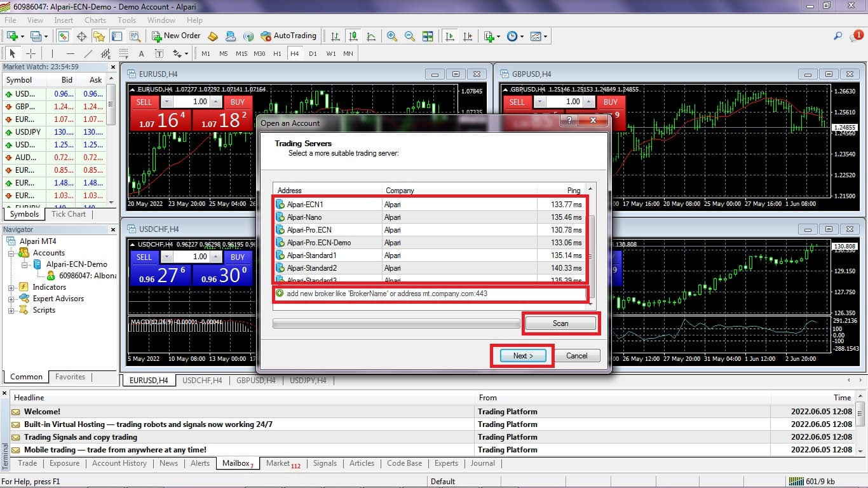The height and width of the screenshot is (488, 868).
Task: Click the Scan button
Action: coord(560,323)
